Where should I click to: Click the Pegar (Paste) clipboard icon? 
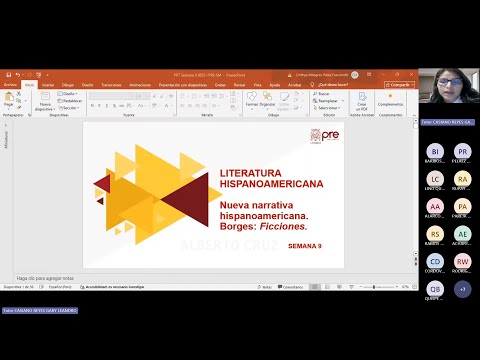pos(9,97)
